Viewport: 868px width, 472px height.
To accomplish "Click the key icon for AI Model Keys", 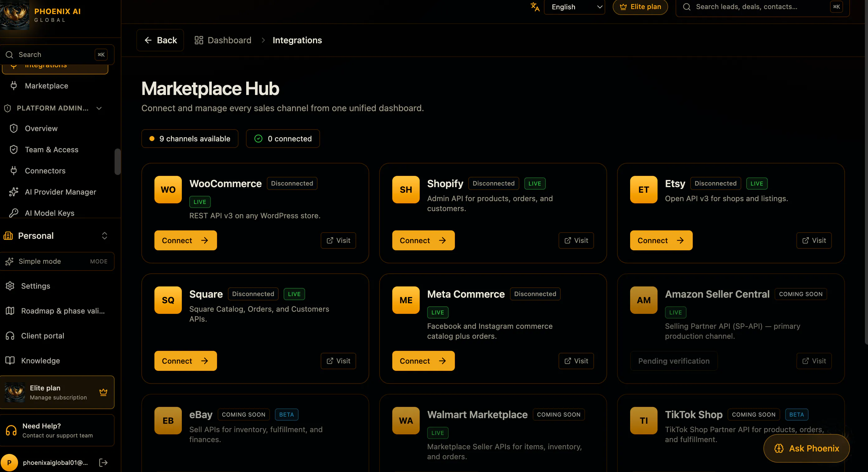I will coord(13,213).
